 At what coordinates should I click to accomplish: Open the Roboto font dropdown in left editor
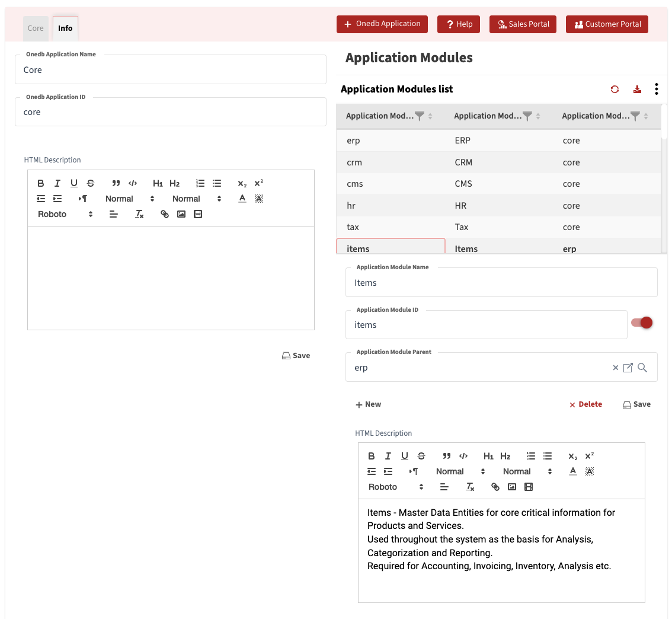click(x=65, y=215)
